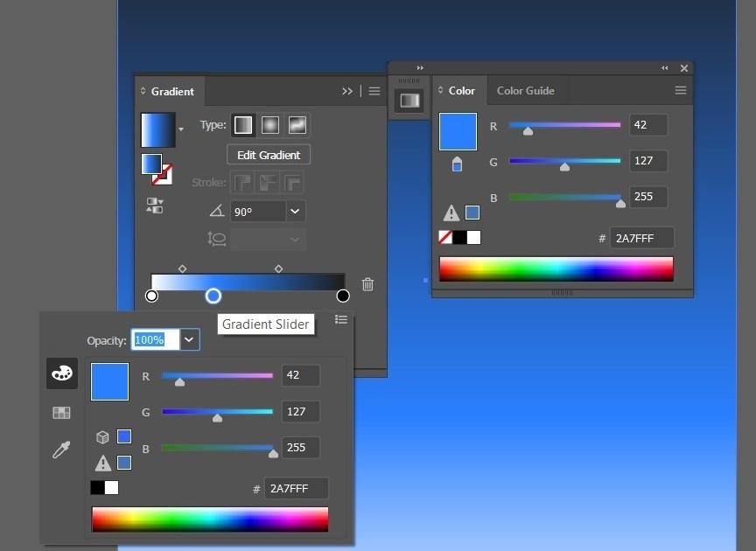Open the Opacity percentage dropdown
This screenshot has width=756, height=551.
[189, 339]
